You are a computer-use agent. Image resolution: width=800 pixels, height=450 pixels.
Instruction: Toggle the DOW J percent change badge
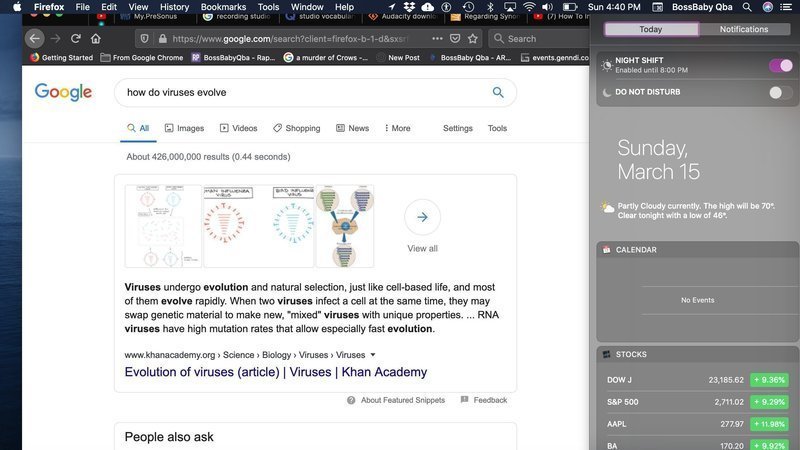770,380
